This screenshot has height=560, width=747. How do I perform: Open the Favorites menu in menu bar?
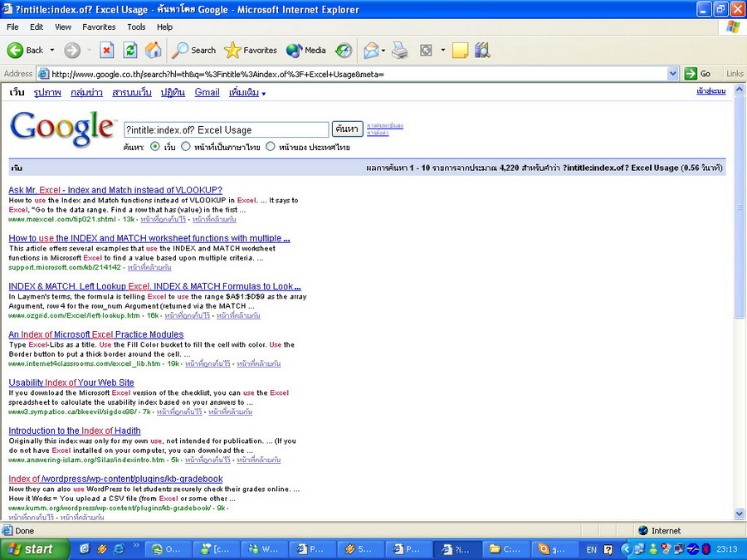click(x=99, y=27)
